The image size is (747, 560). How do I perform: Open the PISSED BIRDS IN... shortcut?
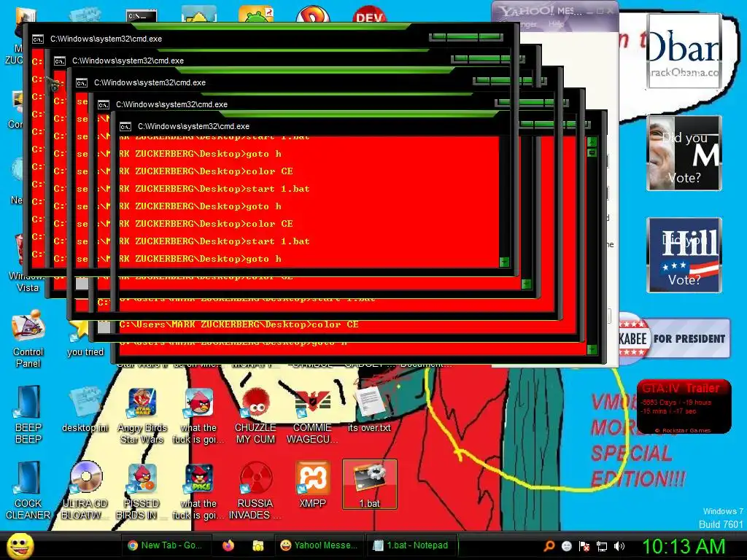pyautogui.click(x=142, y=491)
